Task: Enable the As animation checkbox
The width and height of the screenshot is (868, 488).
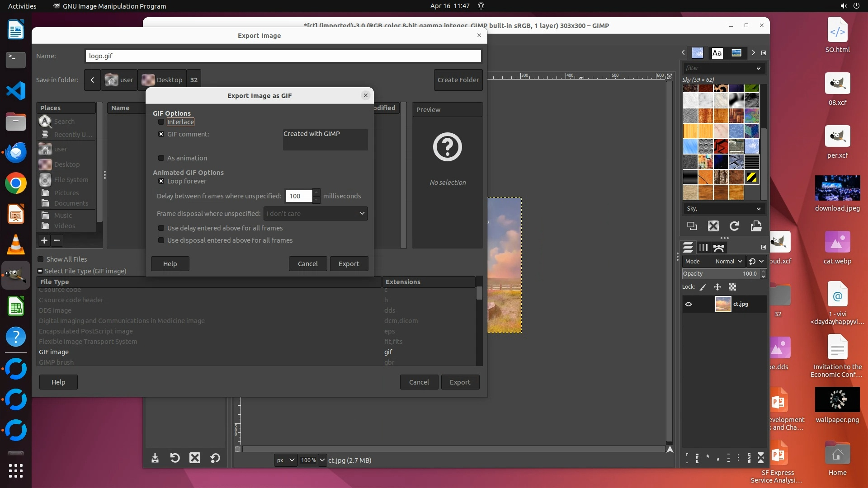Action: [x=161, y=158]
